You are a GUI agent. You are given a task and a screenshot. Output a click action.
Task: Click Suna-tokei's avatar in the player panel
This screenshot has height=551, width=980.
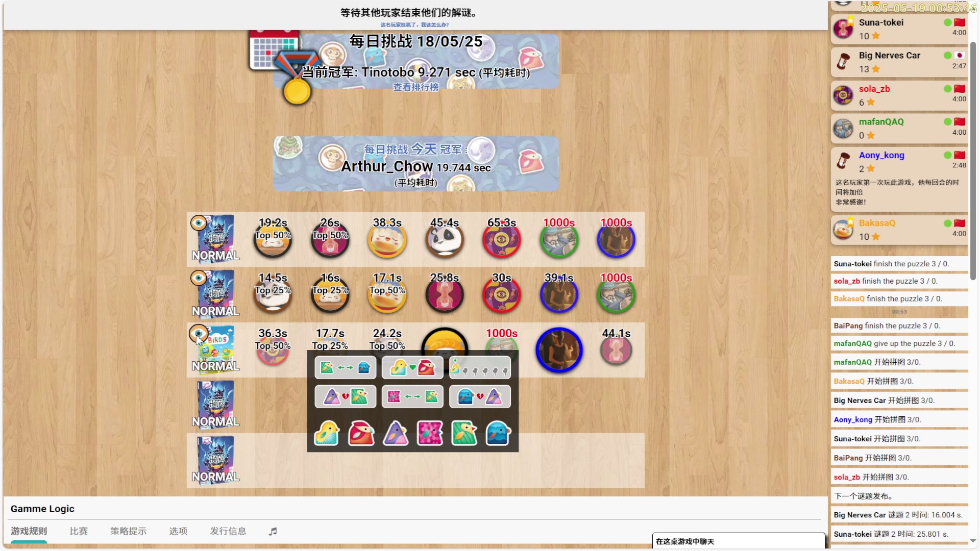[x=843, y=29]
